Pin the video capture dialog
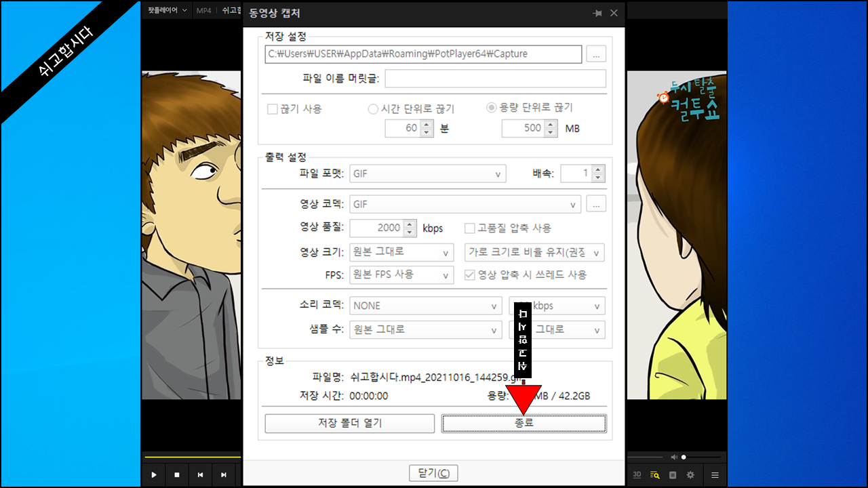The width and height of the screenshot is (868, 488). tap(597, 13)
